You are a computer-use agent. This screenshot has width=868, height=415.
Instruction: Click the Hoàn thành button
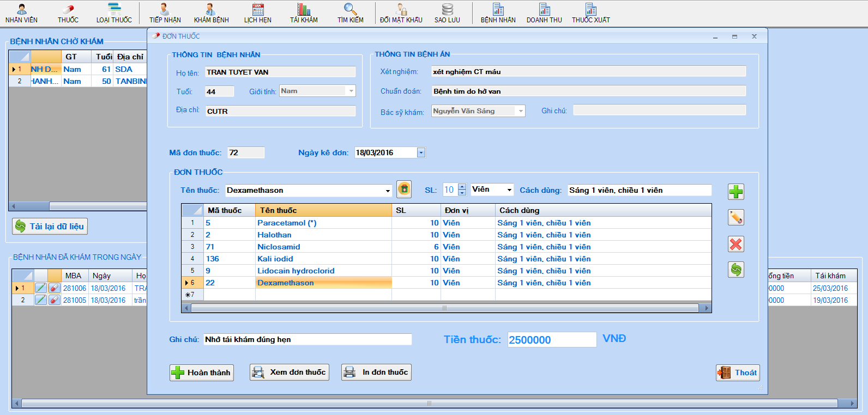click(202, 373)
